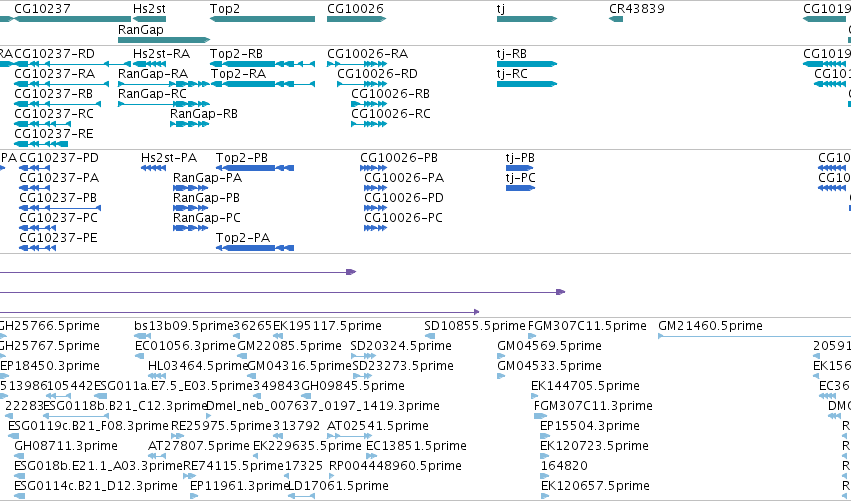Select EST GH08711.3prime

pos(66,447)
